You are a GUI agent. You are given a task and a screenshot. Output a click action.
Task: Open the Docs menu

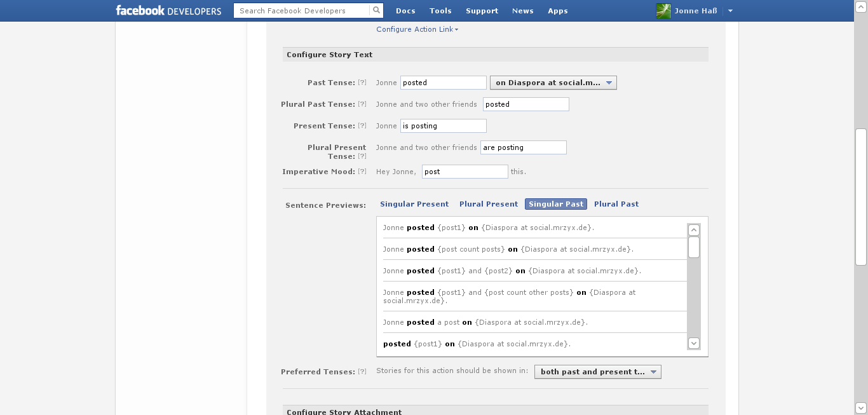(405, 11)
